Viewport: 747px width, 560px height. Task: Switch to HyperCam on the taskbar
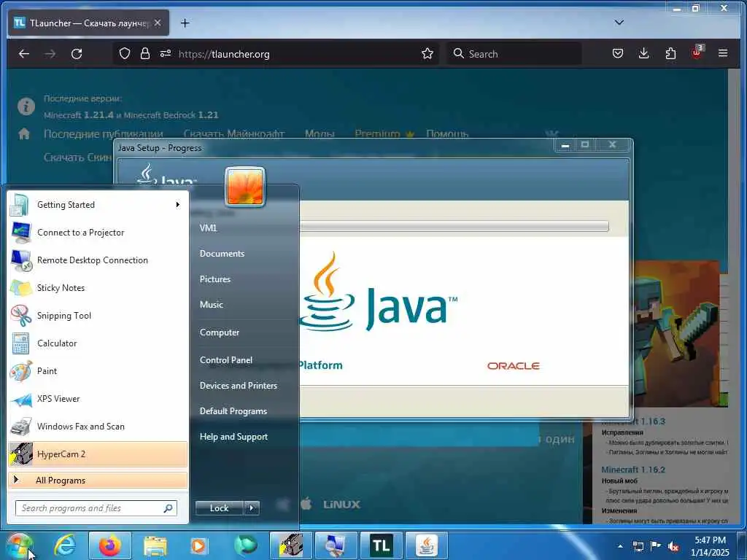coord(291,545)
